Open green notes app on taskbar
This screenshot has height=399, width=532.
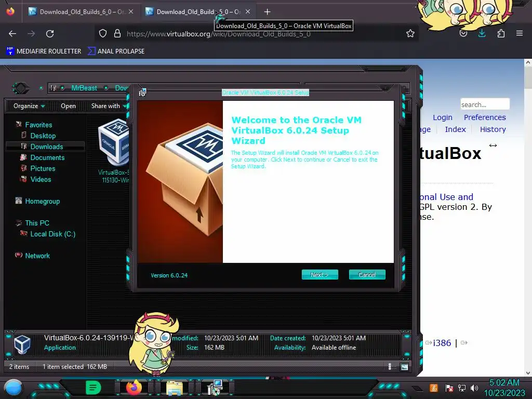click(x=93, y=388)
